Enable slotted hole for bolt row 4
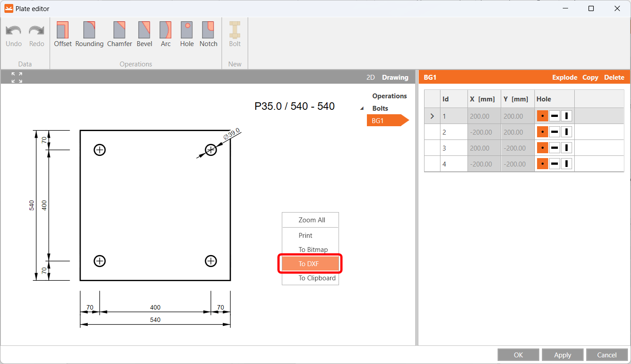The height and width of the screenshot is (364, 631). tap(566, 163)
